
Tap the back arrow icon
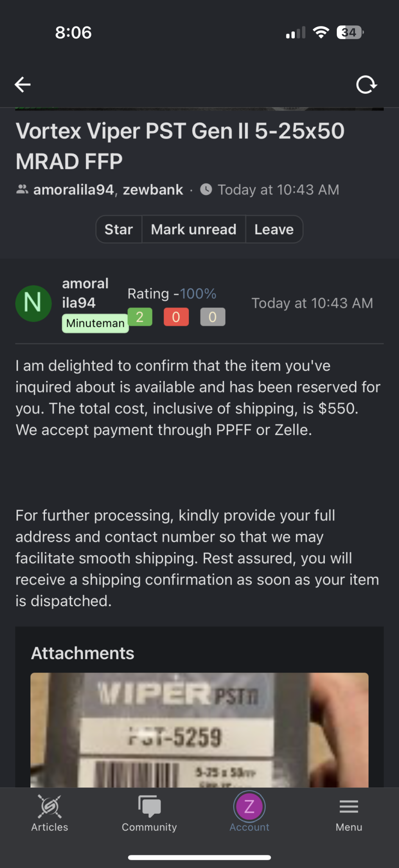[23, 85]
